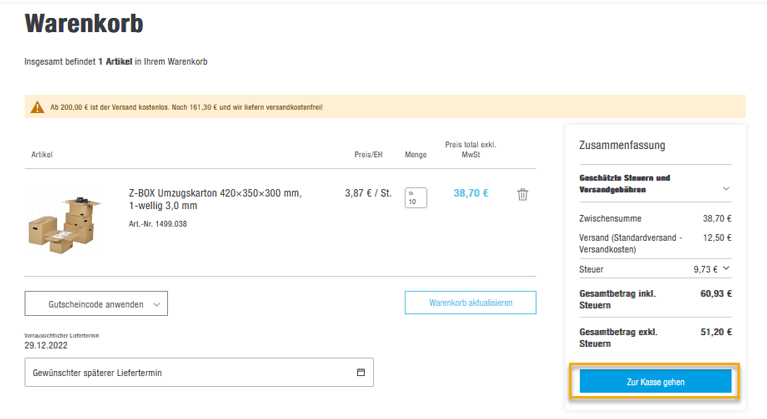This screenshot has width=767, height=419.
Task: Open the calendar icon in delivery date field
Action: [x=360, y=373]
